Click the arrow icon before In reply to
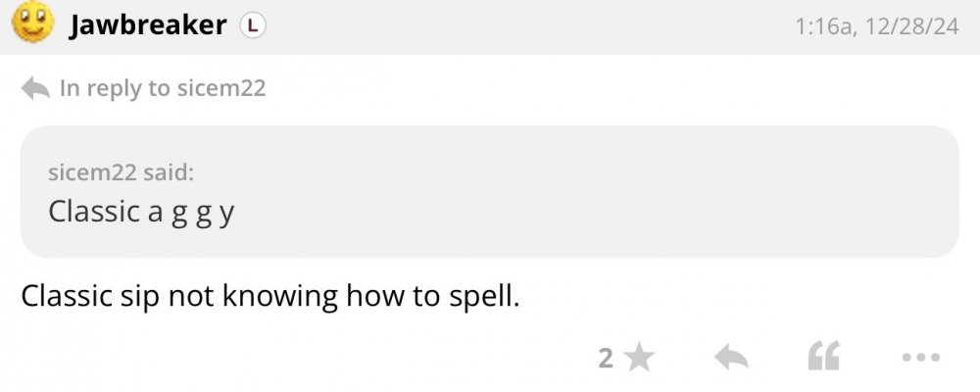This screenshot has height=392, width=980. pyautogui.click(x=36, y=88)
